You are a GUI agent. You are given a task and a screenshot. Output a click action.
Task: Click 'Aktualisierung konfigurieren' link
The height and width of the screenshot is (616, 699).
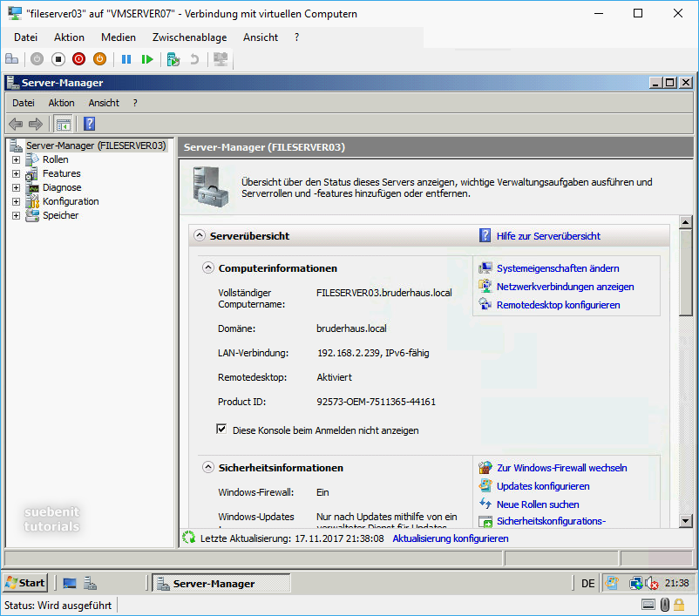[451, 538]
